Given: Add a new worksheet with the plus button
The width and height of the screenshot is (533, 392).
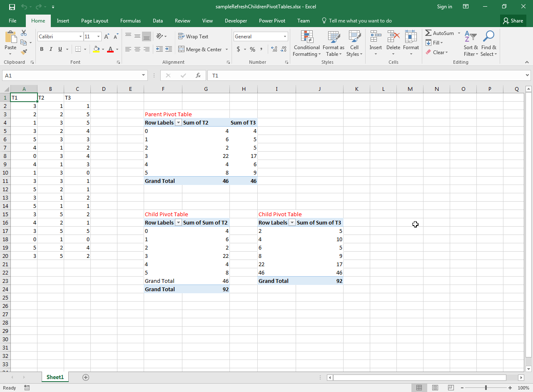Looking at the screenshot, I should pyautogui.click(x=85, y=377).
